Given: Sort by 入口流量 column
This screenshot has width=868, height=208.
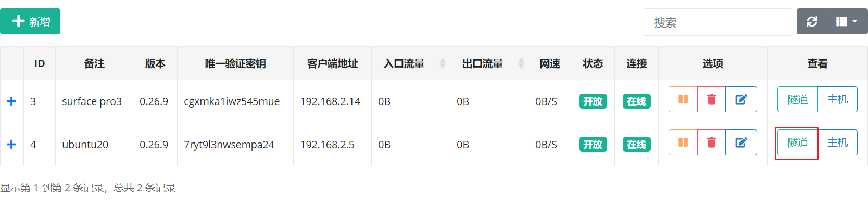Looking at the screenshot, I should click(x=411, y=63).
